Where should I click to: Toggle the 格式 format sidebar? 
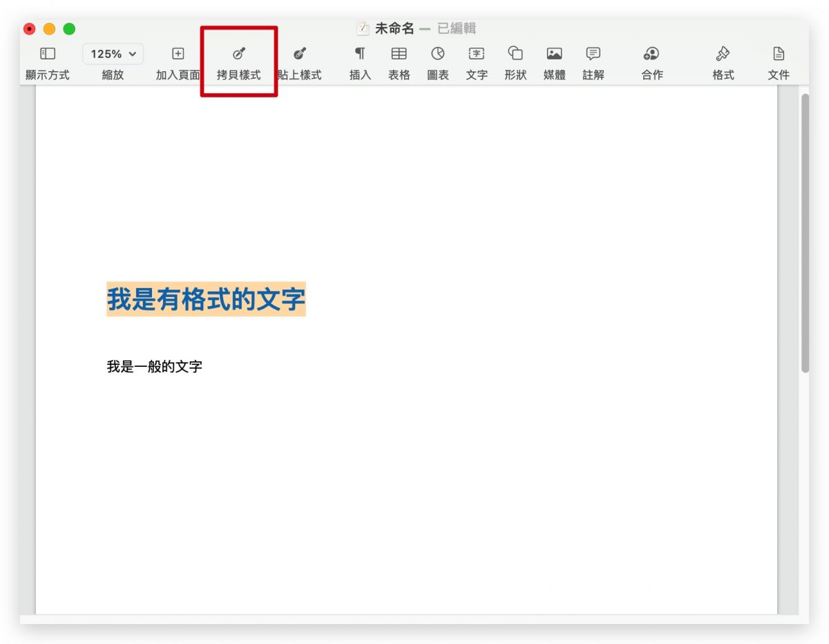tap(723, 63)
